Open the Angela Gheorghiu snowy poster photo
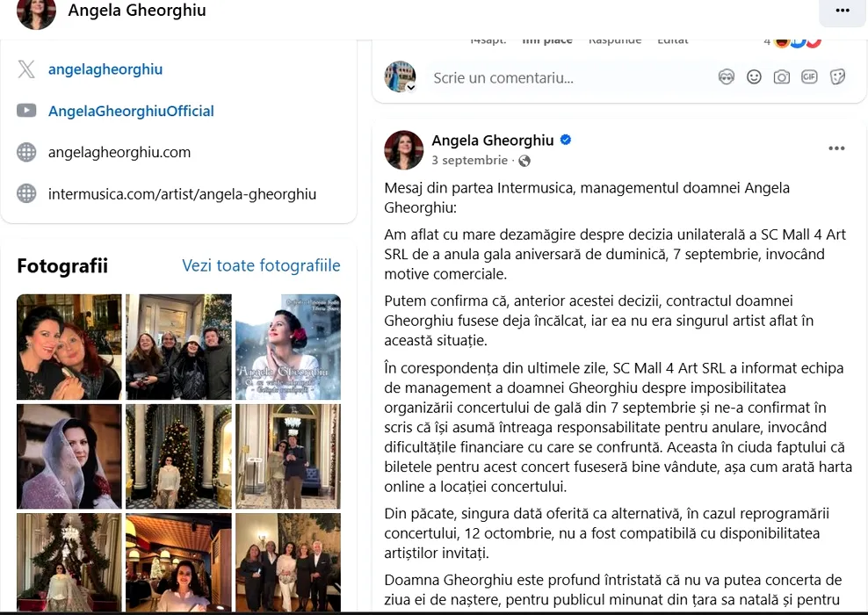Image resolution: width=868 pixels, height=615 pixels. (x=288, y=347)
